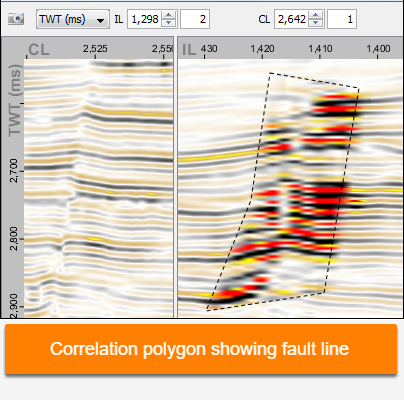Click the 1,410 inline axis label

320,49
